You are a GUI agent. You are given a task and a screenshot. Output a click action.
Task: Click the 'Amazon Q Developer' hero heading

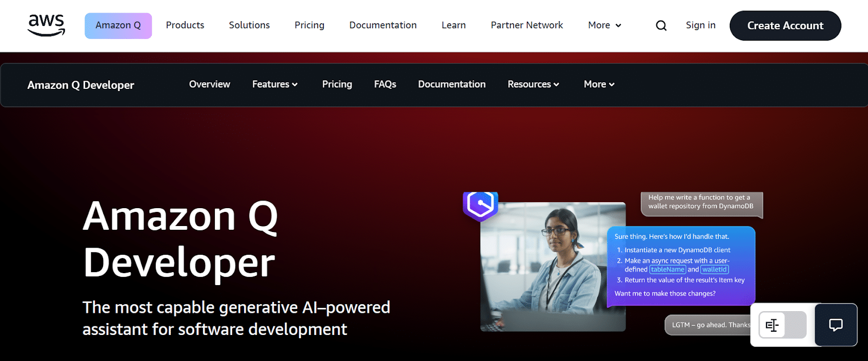click(x=181, y=239)
